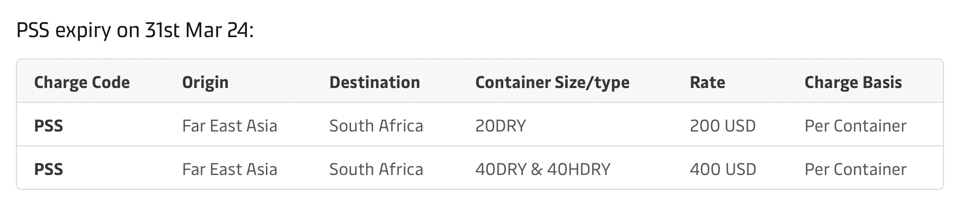Click the 400 USD rate

click(x=723, y=170)
